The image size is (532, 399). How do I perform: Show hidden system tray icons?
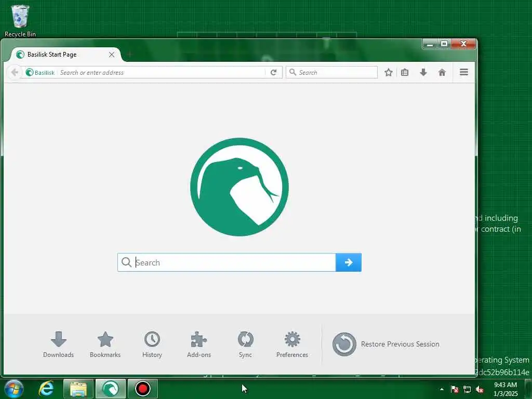point(442,389)
